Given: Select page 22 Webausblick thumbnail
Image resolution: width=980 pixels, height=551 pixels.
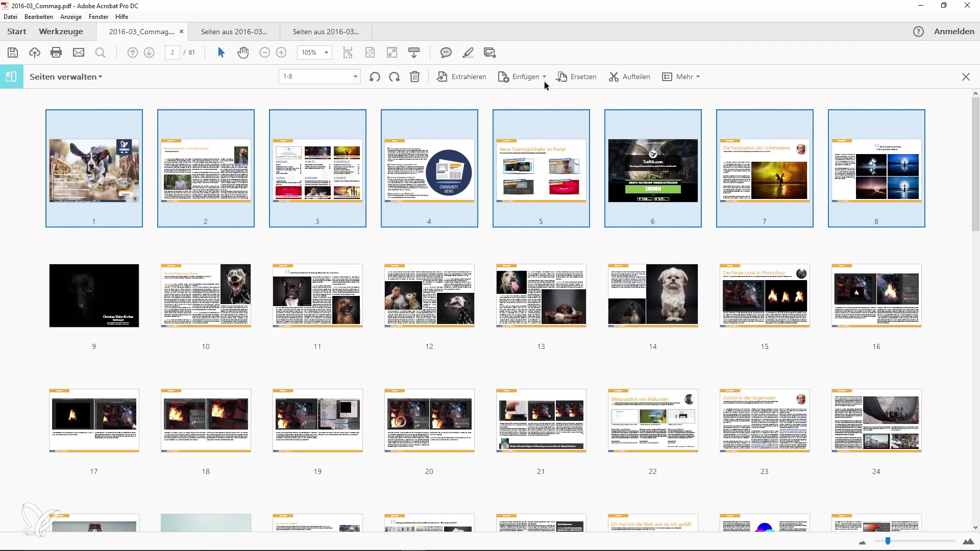Looking at the screenshot, I should point(653,420).
